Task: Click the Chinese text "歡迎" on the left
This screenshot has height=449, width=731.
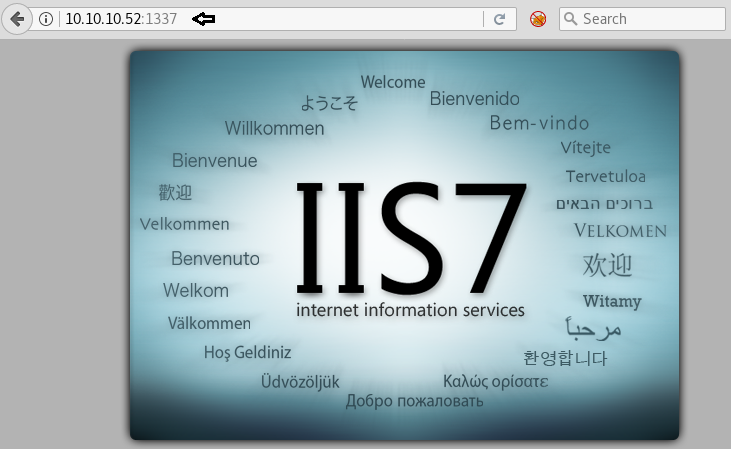Action: (x=175, y=192)
